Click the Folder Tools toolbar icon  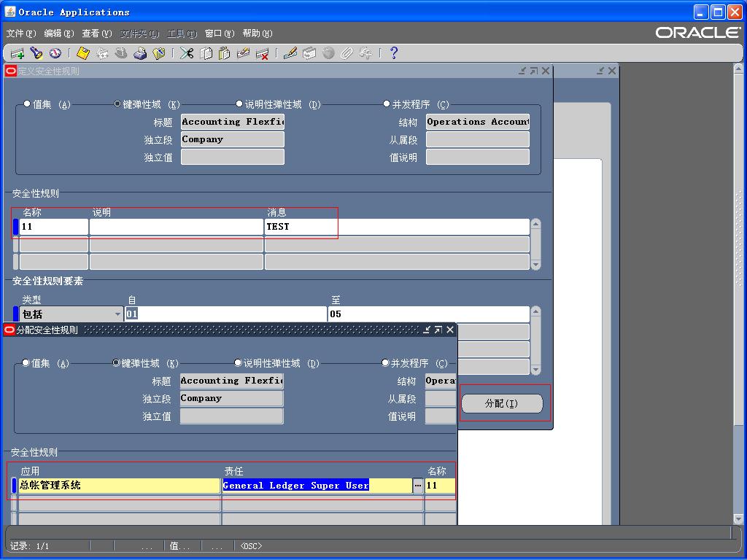tap(366, 53)
